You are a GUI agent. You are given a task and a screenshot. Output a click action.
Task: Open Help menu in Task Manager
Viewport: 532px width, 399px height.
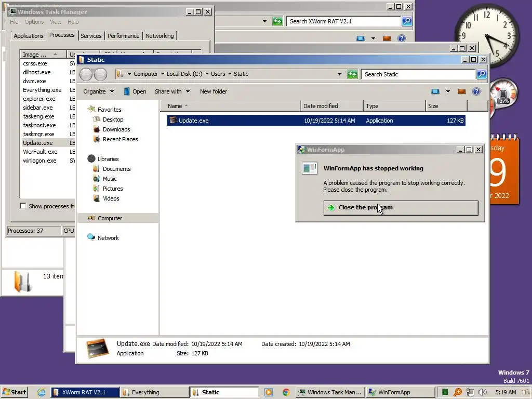73,22
